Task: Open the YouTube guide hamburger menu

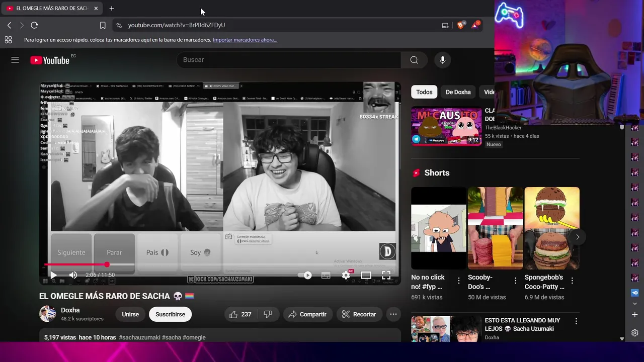Action: pos(15,60)
